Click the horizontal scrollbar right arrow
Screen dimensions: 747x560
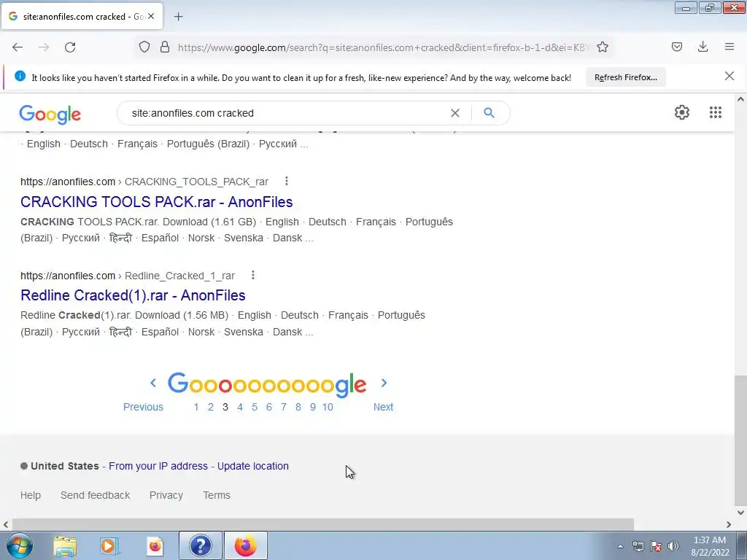point(729,524)
